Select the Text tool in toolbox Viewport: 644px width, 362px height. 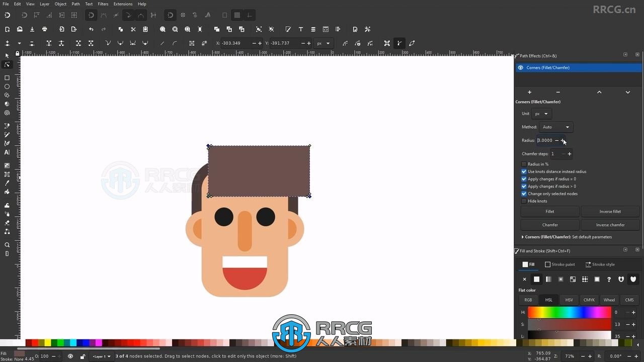tap(7, 152)
